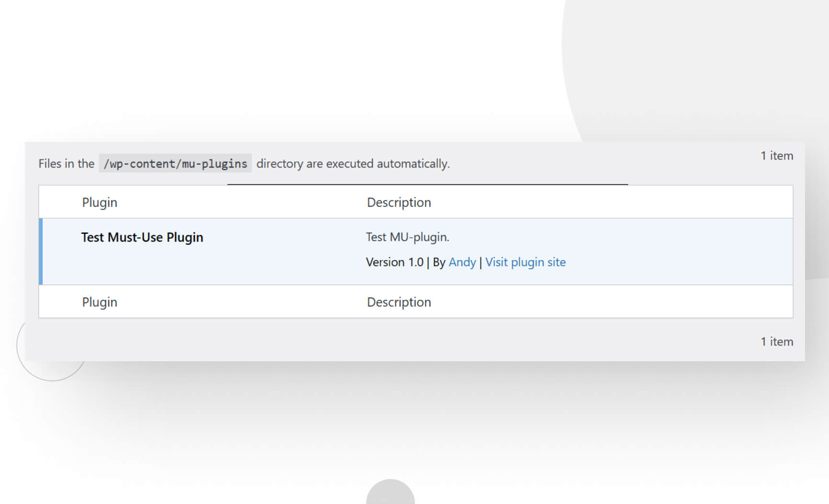Screen dimensions: 829x504
Task: Click the By author prefix text
Action: (439, 262)
